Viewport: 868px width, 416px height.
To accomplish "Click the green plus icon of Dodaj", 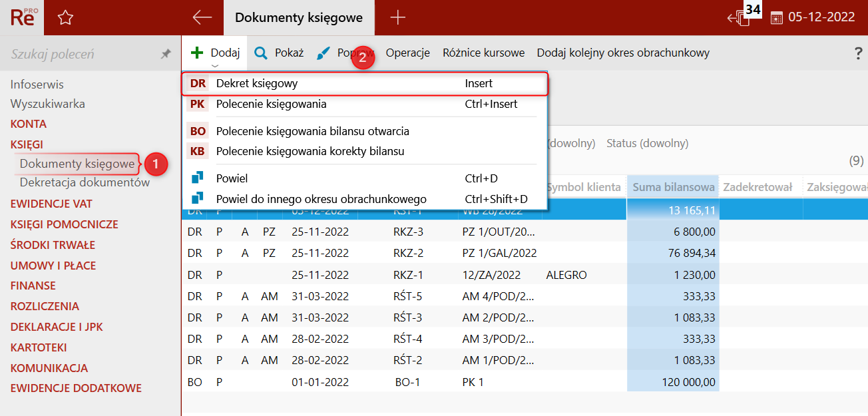I will click(x=196, y=53).
